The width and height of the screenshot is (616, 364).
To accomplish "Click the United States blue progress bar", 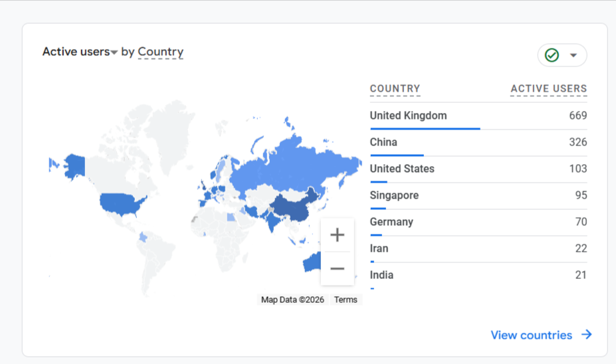I will 379,182.
